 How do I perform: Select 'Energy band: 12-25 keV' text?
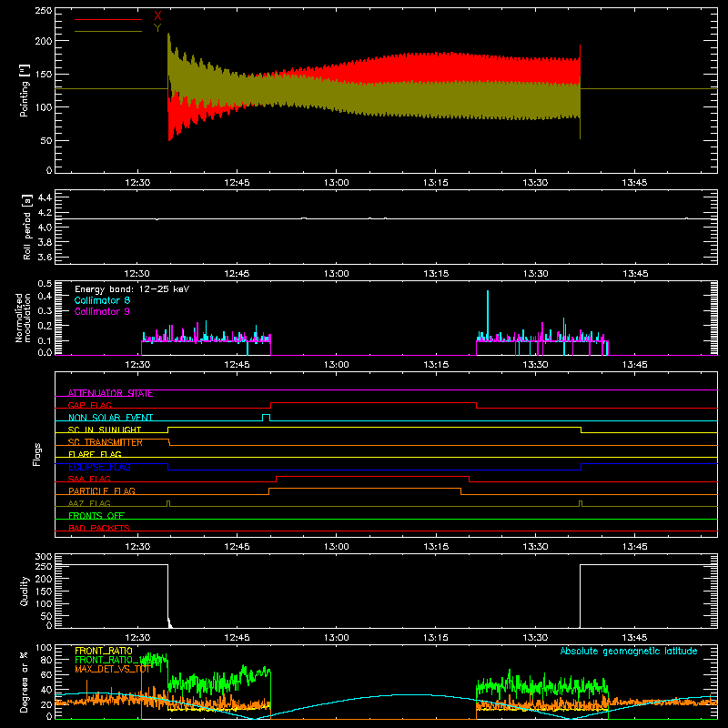(132, 289)
